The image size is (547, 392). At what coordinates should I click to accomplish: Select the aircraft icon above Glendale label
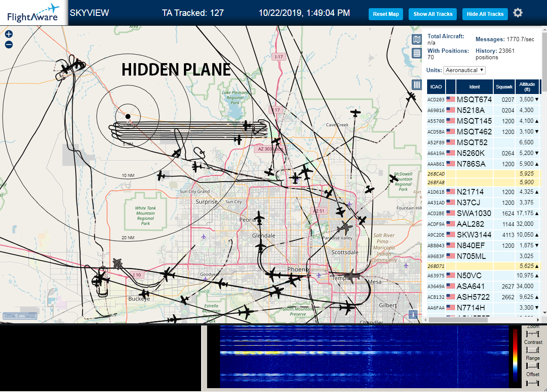point(261,246)
